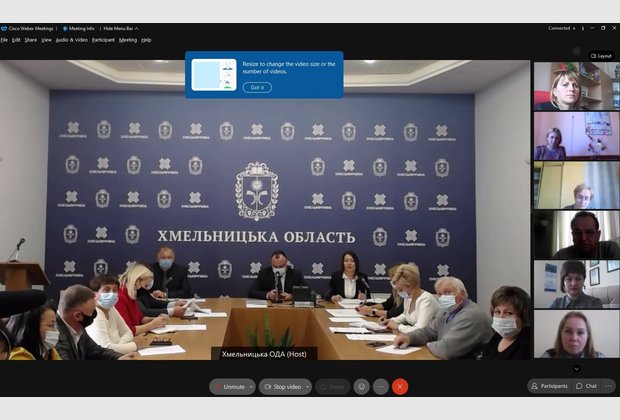Screen dimensions: 620x420
Task: Expand video options arrow beside Stop video
Action: pyautogui.click(x=307, y=386)
